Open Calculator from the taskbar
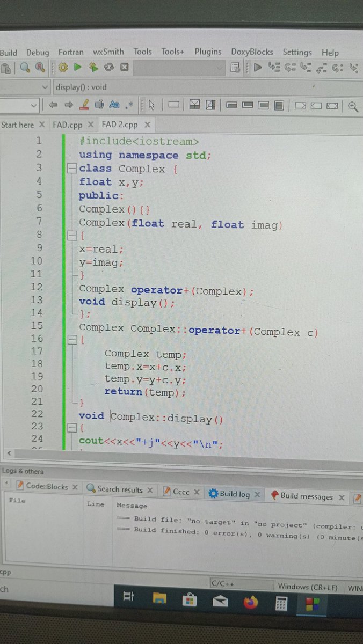Screen dimensions: 363x644 (281, 604)
